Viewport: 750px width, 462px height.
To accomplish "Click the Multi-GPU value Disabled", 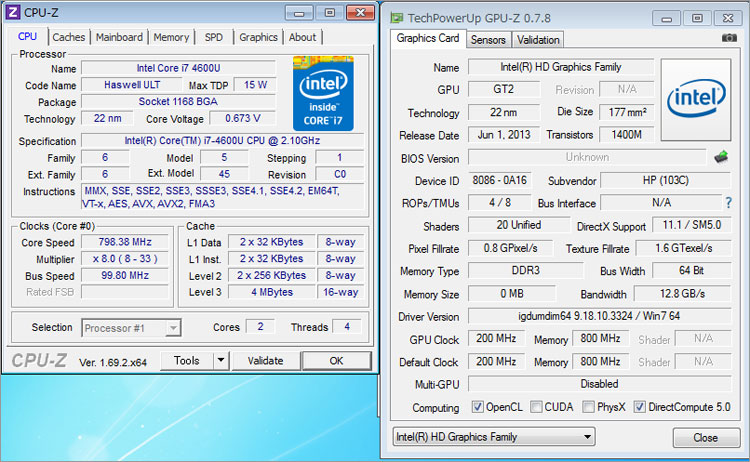I will point(599,384).
